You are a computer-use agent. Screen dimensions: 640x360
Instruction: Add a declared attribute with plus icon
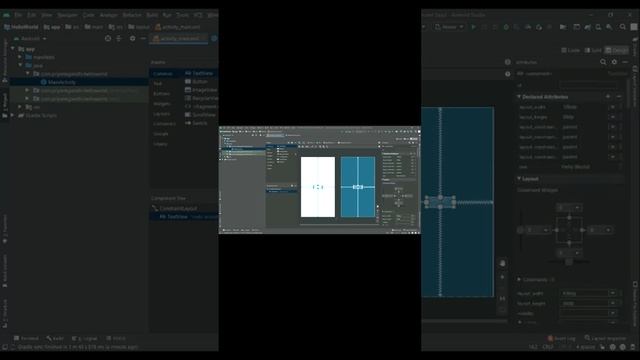(x=608, y=97)
